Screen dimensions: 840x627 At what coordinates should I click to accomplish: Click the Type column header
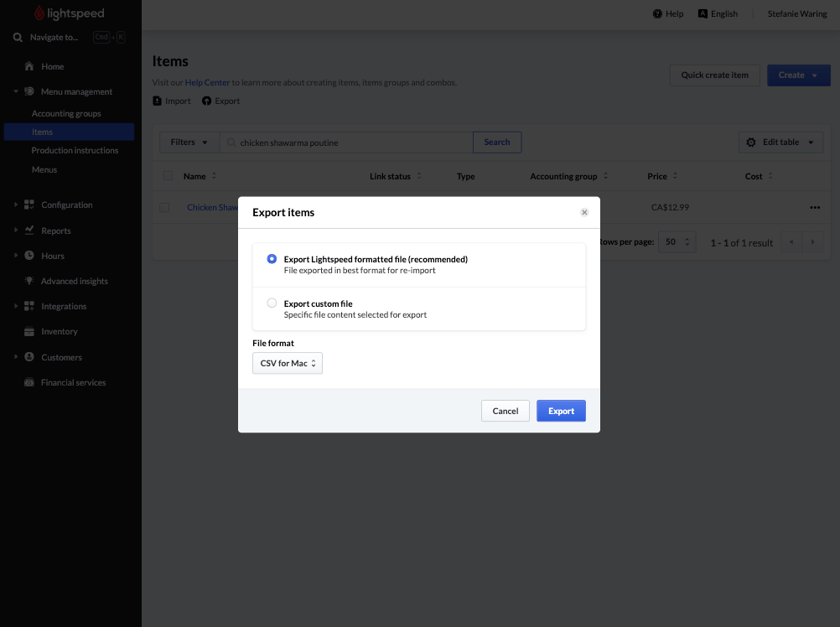point(465,176)
